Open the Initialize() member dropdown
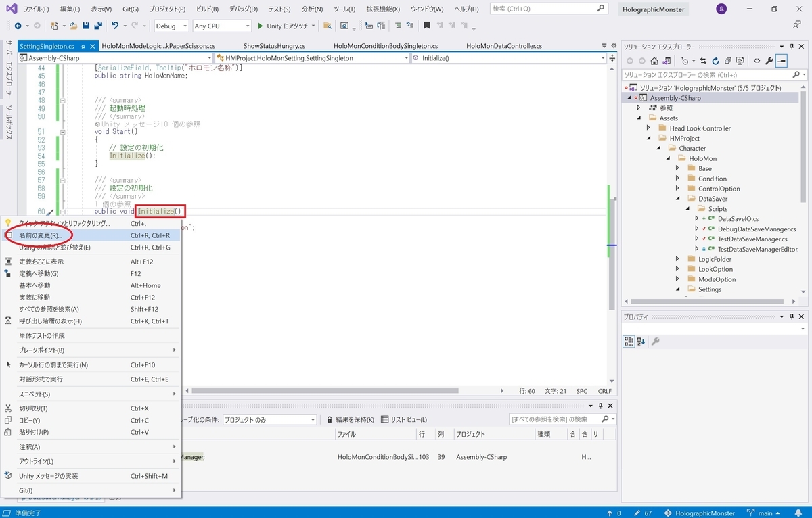812x518 pixels. point(508,58)
